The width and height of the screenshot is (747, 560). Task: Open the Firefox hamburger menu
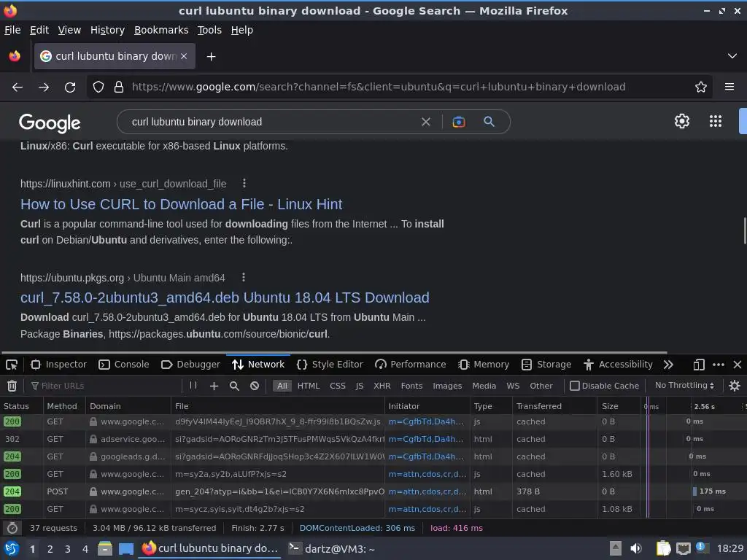click(x=729, y=87)
